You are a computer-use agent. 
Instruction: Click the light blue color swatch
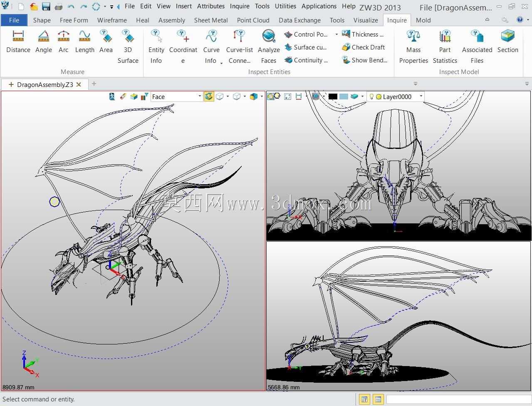(x=344, y=97)
